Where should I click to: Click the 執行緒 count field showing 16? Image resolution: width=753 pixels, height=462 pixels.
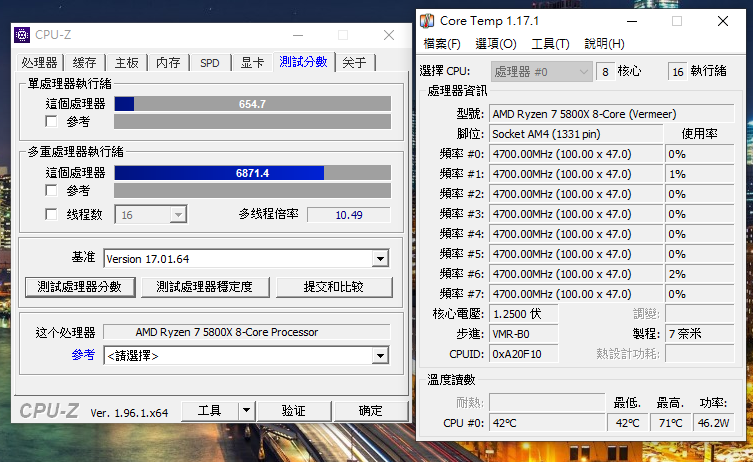click(x=678, y=72)
